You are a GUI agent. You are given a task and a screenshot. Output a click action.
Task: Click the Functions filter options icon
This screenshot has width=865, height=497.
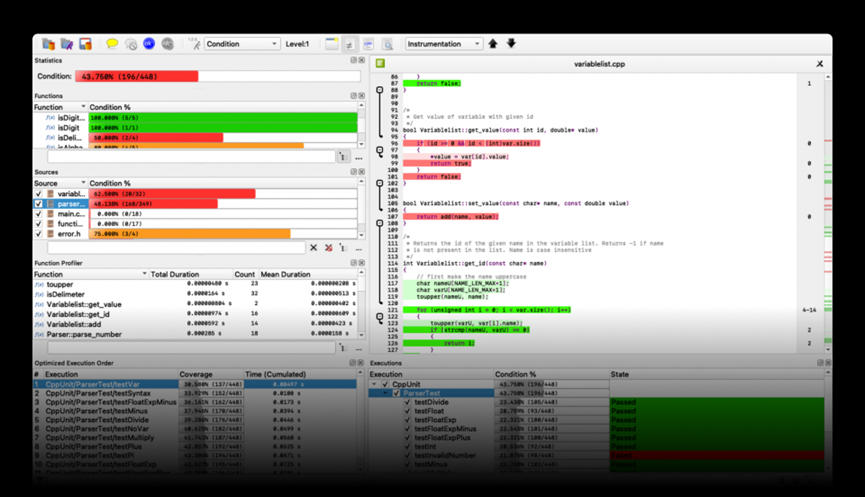click(x=343, y=157)
